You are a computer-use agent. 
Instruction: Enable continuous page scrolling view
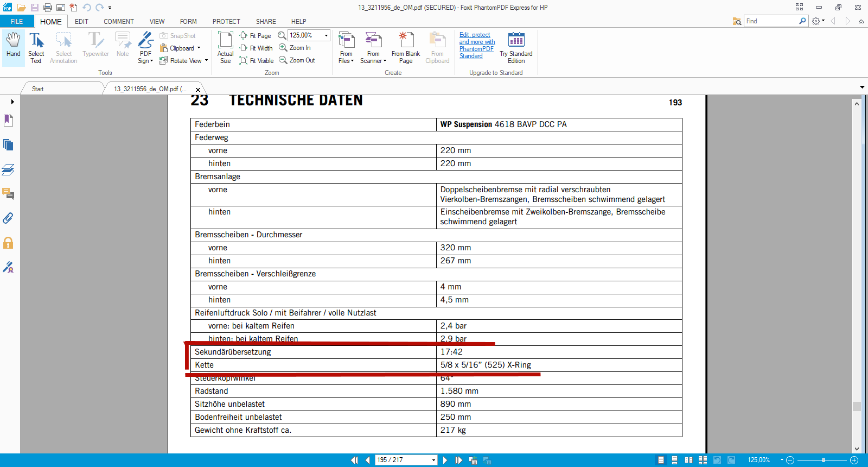(674, 460)
